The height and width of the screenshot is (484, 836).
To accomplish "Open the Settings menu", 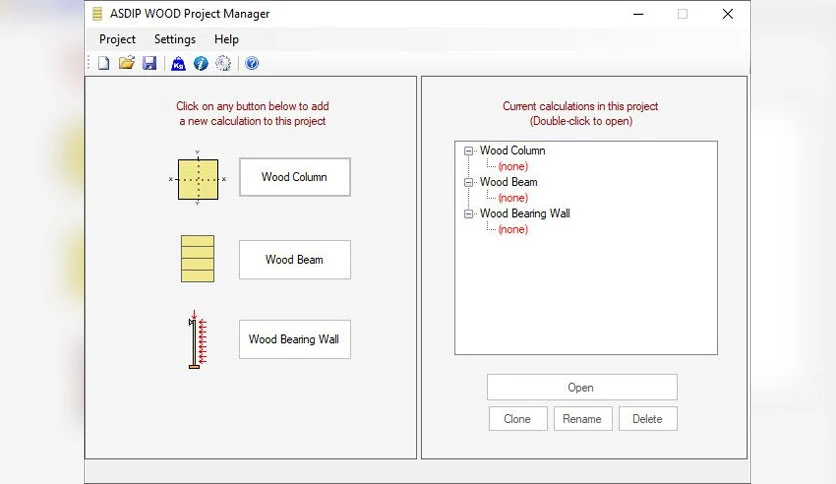I will 175,39.
